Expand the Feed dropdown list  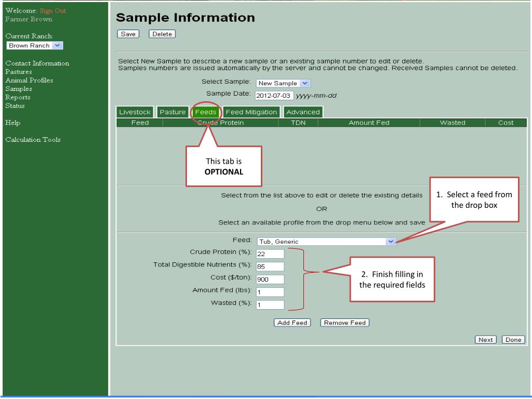326,242
